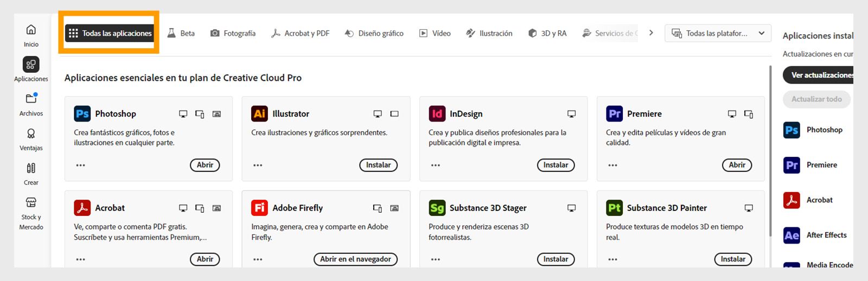Image resolution: width=868 pixels, height=281 pixels.
Task: Go to Ventajas in the sidebar
Action: tap(31, 139)
